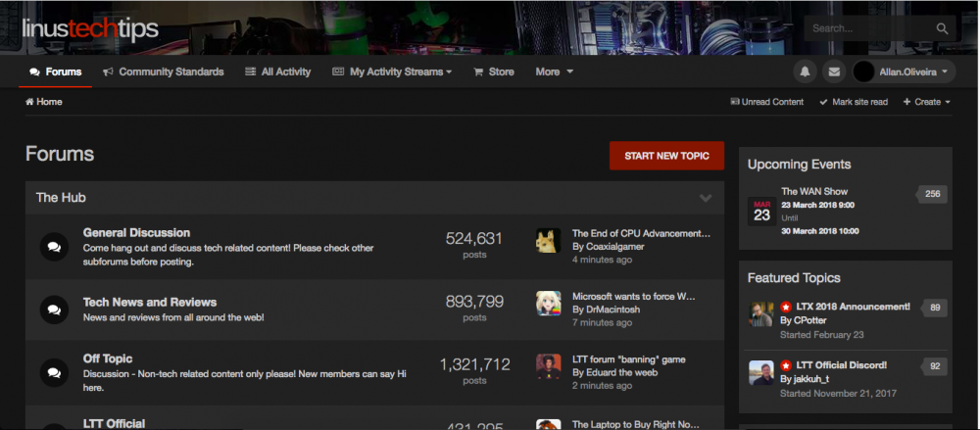The width and height of the screenshot is (980, 430).
Task: Click username CPotter
Action: point(810,320)
